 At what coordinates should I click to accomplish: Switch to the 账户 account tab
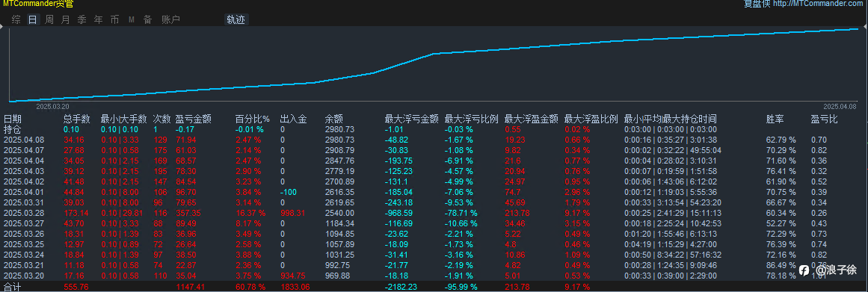point(170,20)
